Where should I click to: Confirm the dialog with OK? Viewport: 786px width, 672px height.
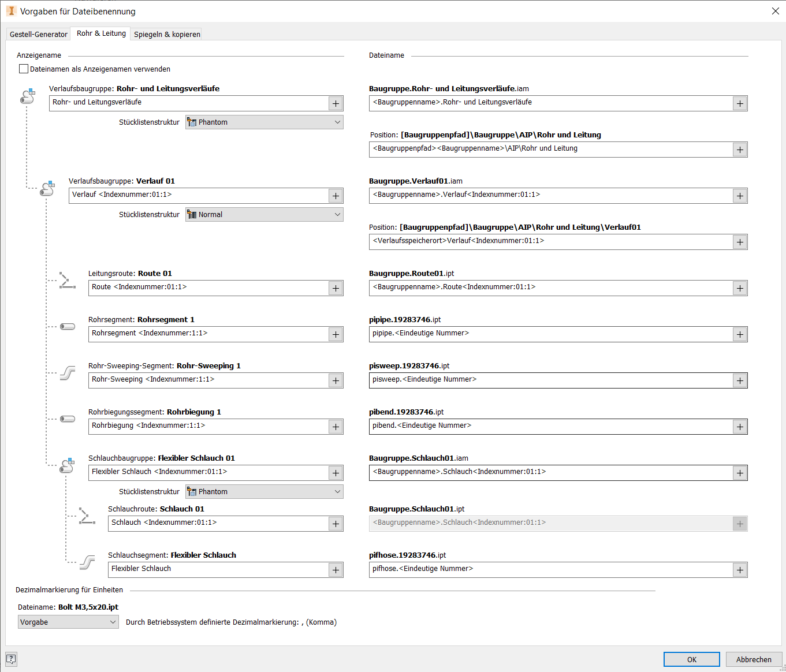pos(691,659)
